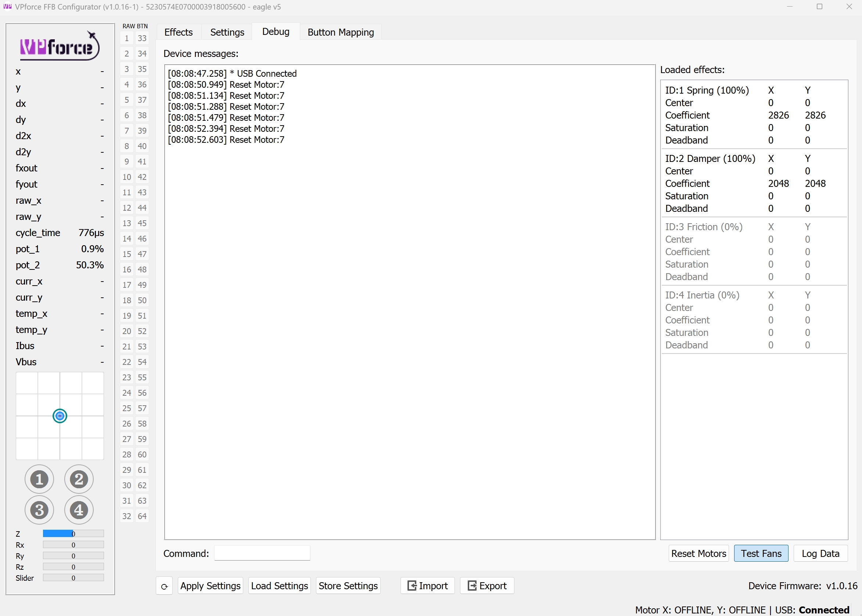This screenshot has width=862, height=616.
Task: Select the Debug tab
Action: (276, 32)
